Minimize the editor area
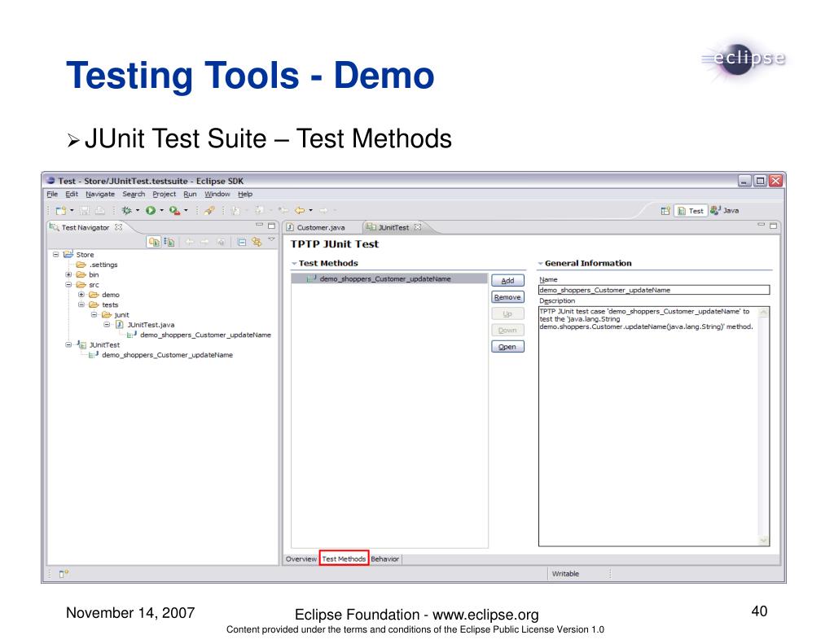The height and width of the screenshot is (644, 834). (x=762, y=225)
